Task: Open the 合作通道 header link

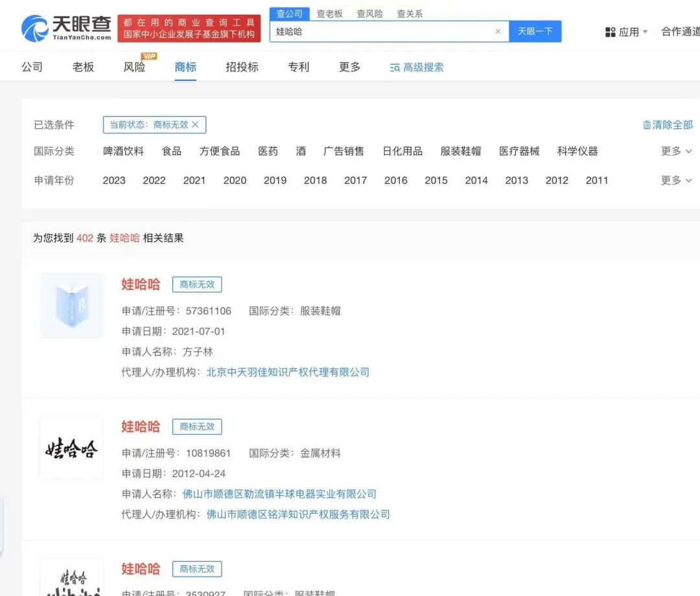Action: [x=681, y=32]
